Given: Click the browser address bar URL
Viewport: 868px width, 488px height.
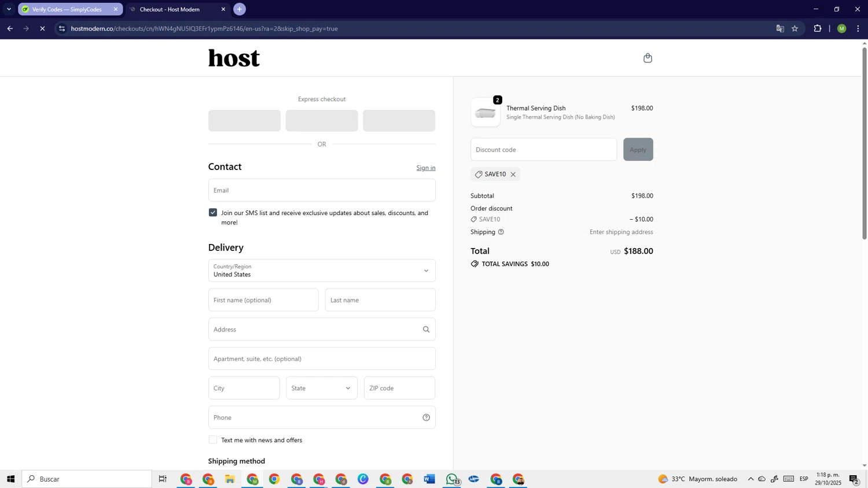Looking at the screenshot, I should click(204, 28).
